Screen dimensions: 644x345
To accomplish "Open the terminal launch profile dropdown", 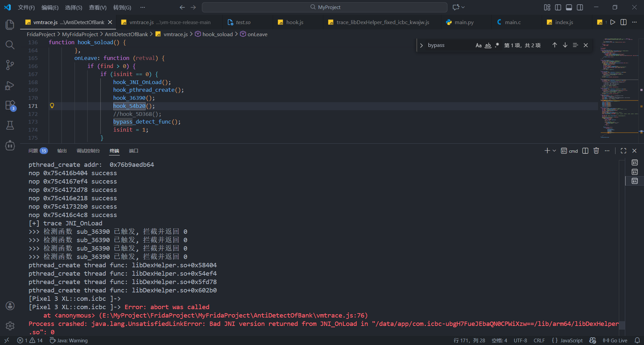I will point(554,151).
